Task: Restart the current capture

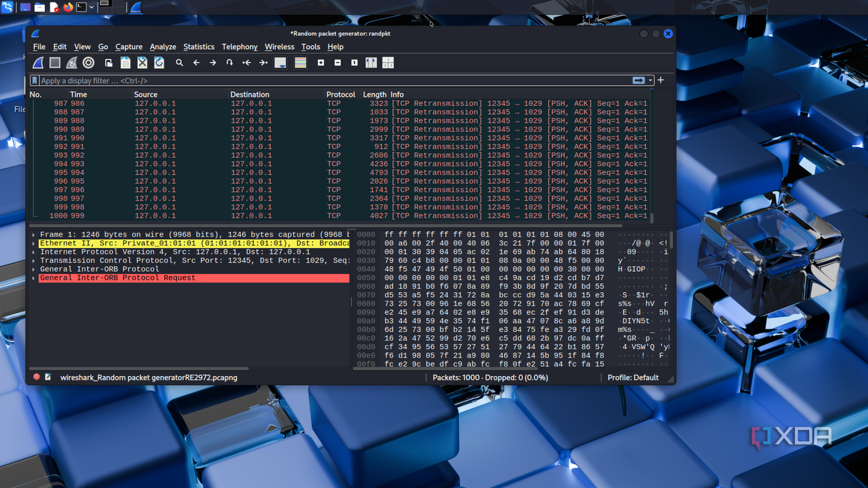Action: tap(72, 62)
